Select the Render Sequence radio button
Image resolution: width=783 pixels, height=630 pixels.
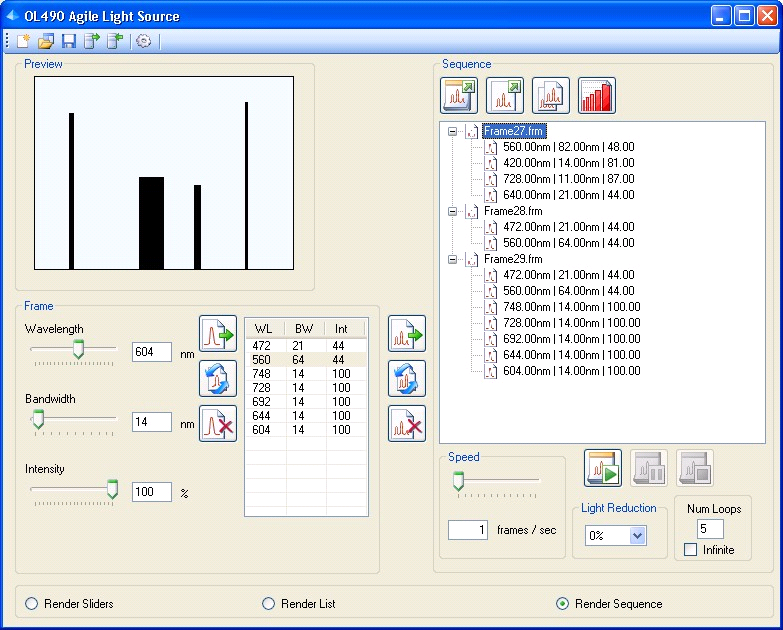(x=562, y=604)
